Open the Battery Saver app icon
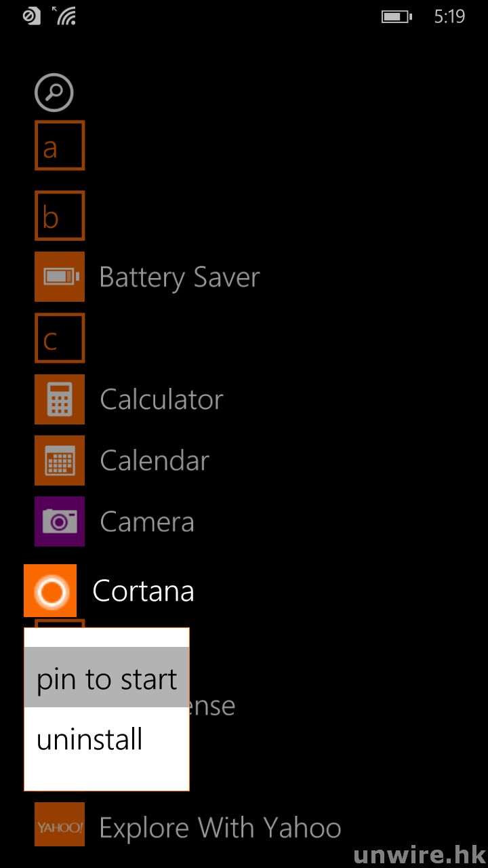The height and width of the screenshot is (868, 488). click(x=60, y=277)
